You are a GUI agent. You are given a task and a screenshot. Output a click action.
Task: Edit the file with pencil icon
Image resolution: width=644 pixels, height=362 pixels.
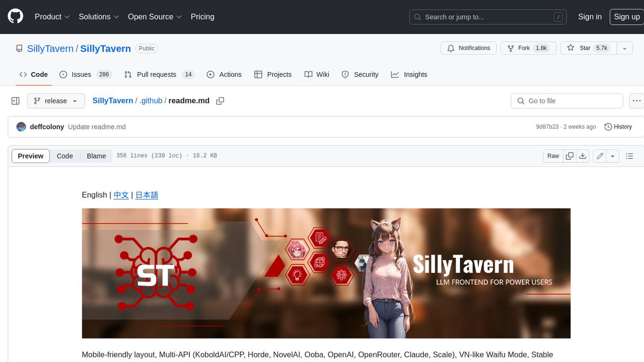point(600,156)
